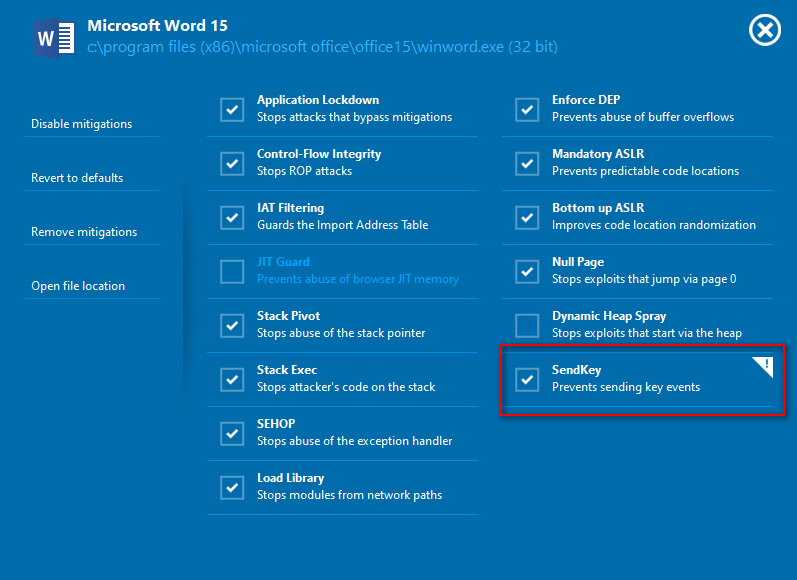Screen dimensions: 797x580
Task: Click the SEHOP label
Action: 276,424
